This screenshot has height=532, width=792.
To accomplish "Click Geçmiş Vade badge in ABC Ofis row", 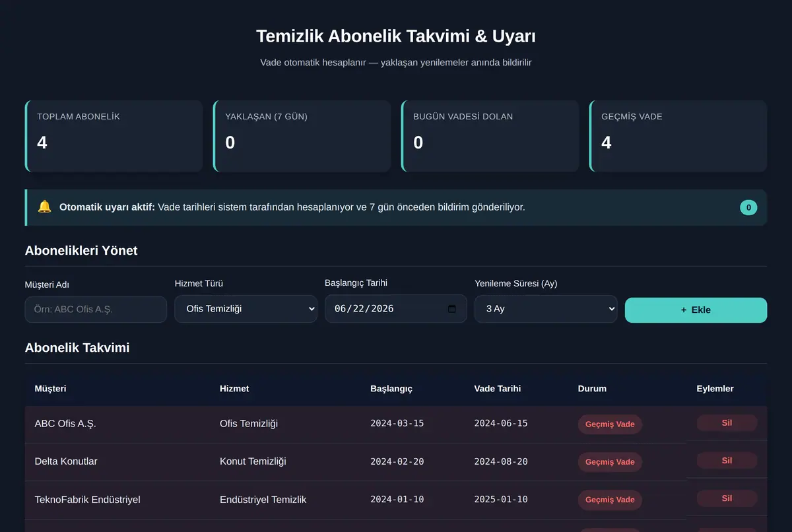I will pos(610,424).
